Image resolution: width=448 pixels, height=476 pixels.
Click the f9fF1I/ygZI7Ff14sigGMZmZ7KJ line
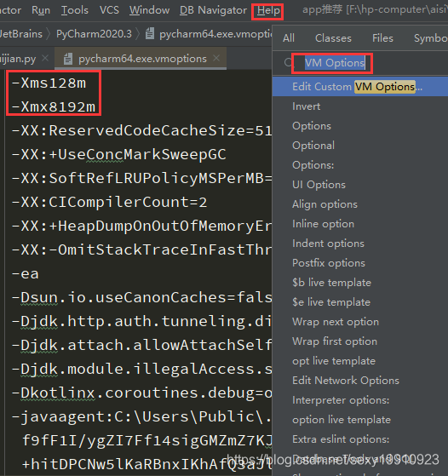coord(147,440)
